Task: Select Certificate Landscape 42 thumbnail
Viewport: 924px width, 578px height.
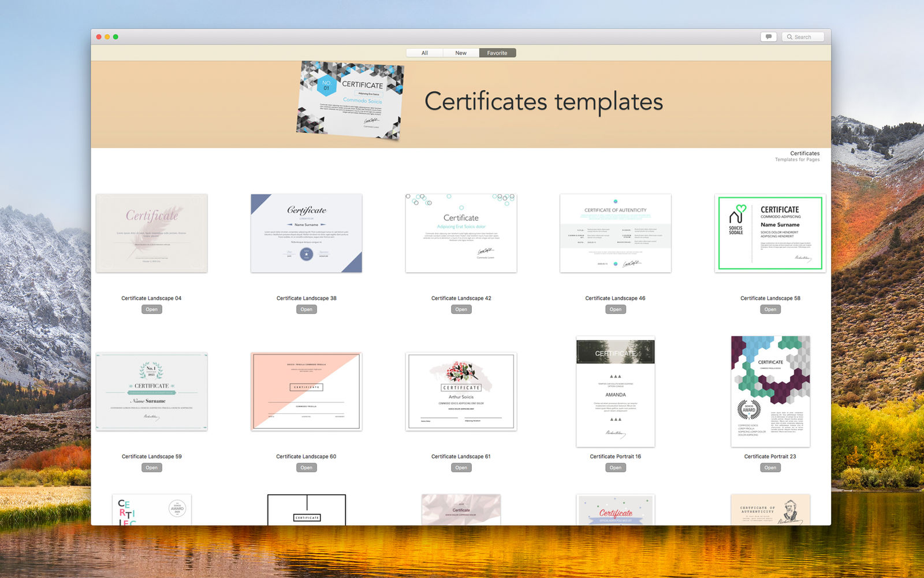Action: [461, 233]
